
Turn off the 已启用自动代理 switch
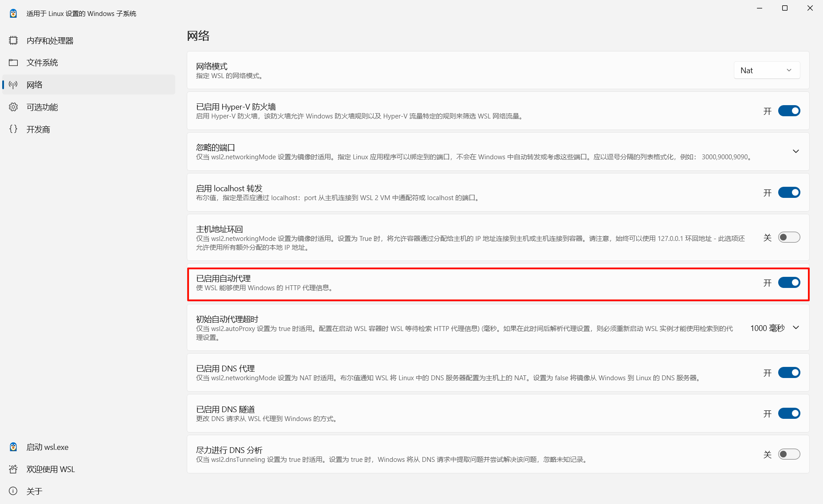point(789,283)
